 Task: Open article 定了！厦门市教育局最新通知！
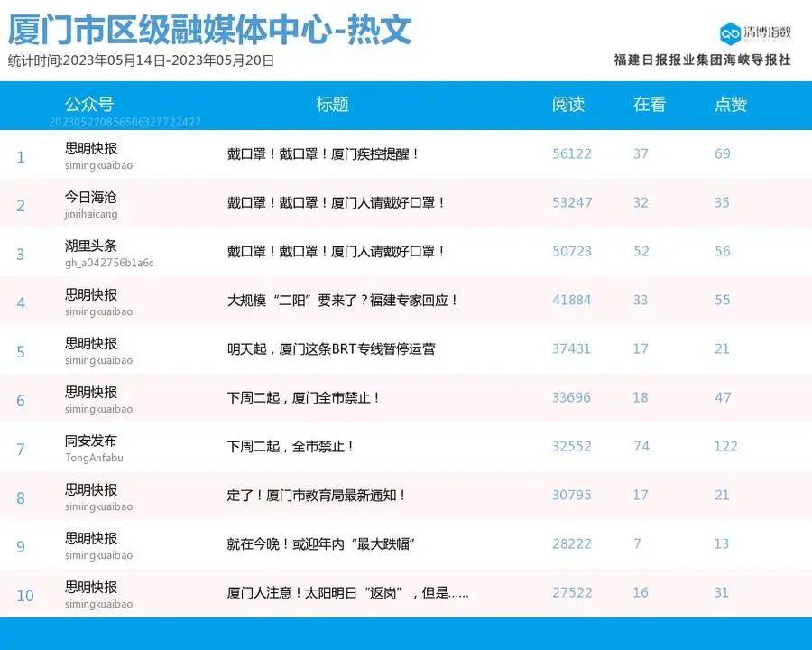pos(317,496)
